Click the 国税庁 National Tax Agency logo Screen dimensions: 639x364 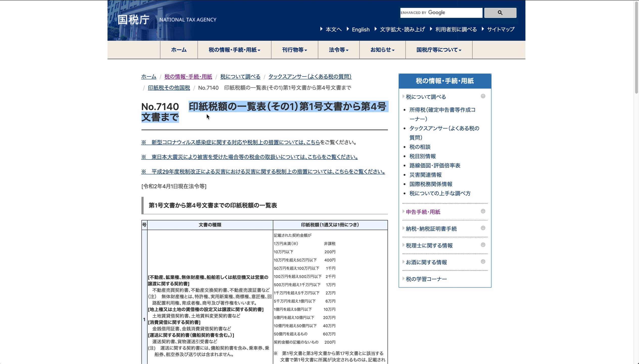click(134, 20)
